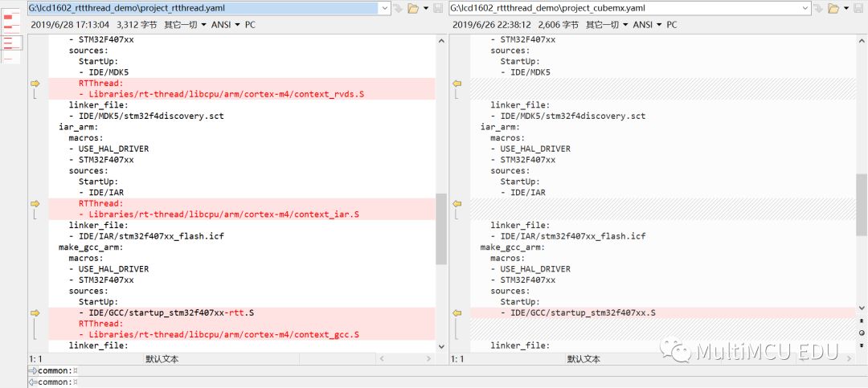Jump to previous difference section
Viewport: 868px width, 388px height.
[862, 321]
